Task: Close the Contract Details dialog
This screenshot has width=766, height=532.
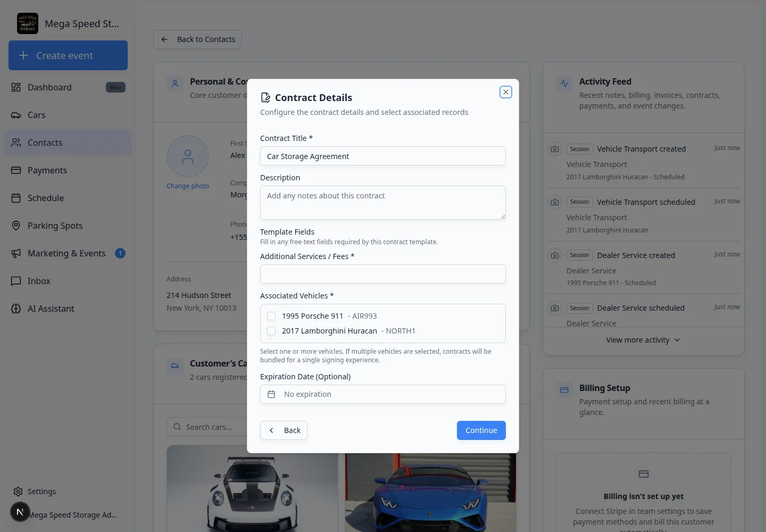Action: click(x=506, y=92)
